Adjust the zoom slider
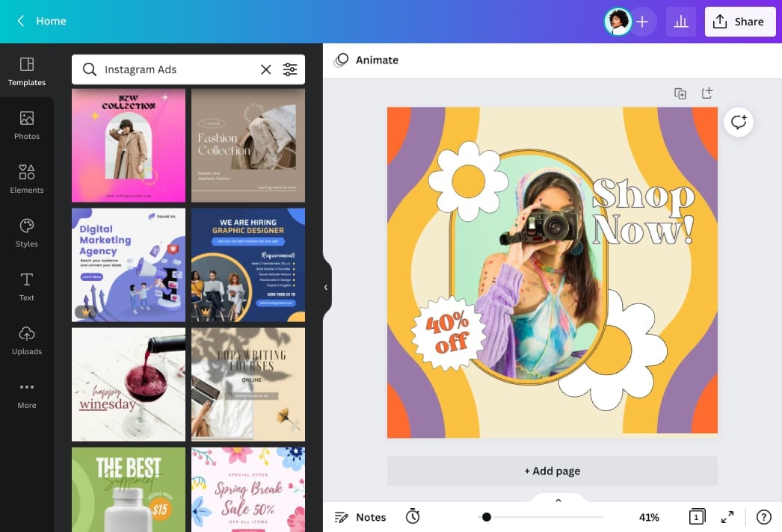 486,516
